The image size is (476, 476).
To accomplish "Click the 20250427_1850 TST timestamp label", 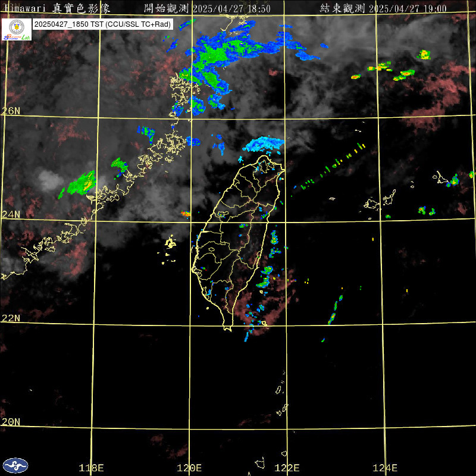I will [x=102, y=24].
